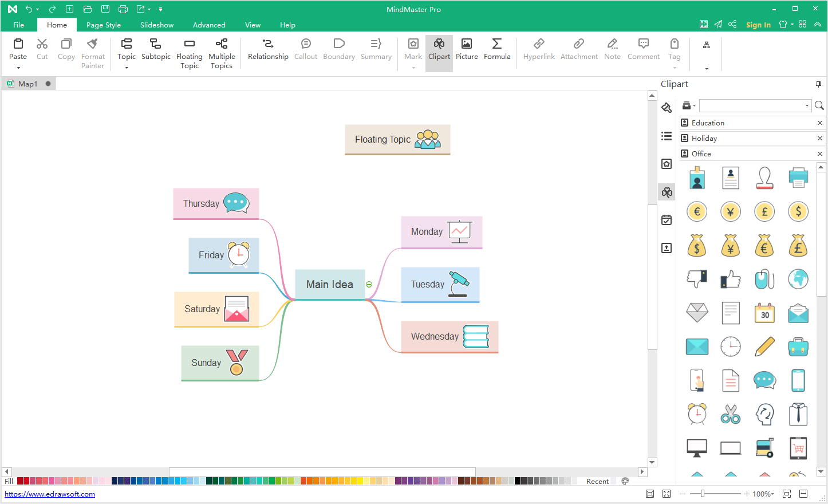The height and width of the screenshot is (504, 828).
Task: Switch to the Page Style tab
Action: pos(104,25)
